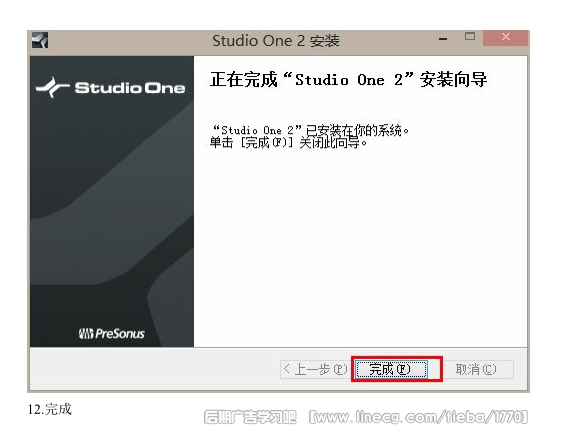The height and width of the screenshot is (434, 568).
Task: Click the Studio One logo in the sidebar
Action: point(110,87)
